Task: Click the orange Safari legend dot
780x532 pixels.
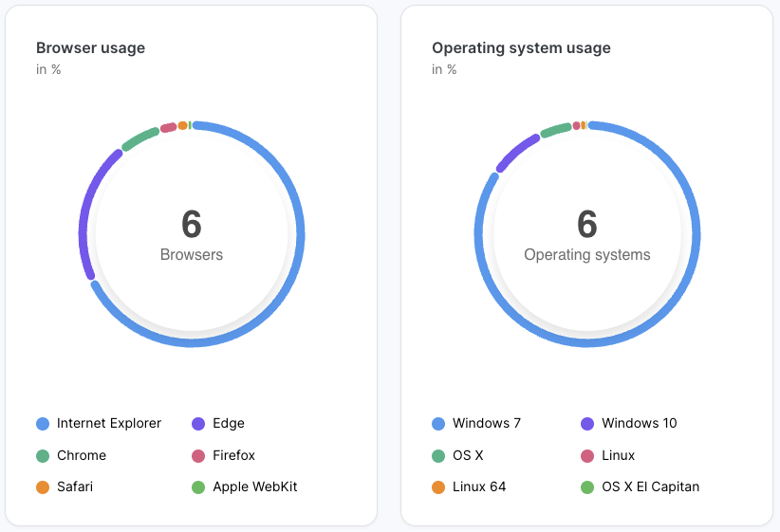Action: [x=42, y=487]
